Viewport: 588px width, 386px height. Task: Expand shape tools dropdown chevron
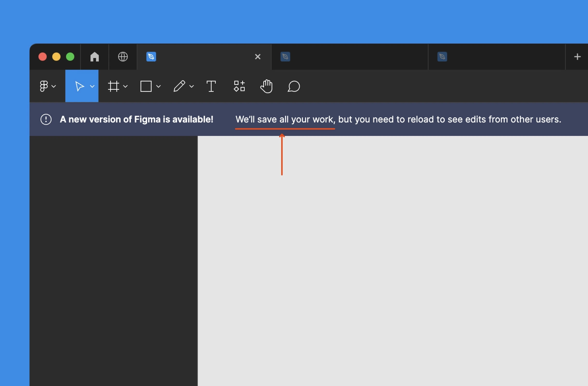click(x=158, y=86)
